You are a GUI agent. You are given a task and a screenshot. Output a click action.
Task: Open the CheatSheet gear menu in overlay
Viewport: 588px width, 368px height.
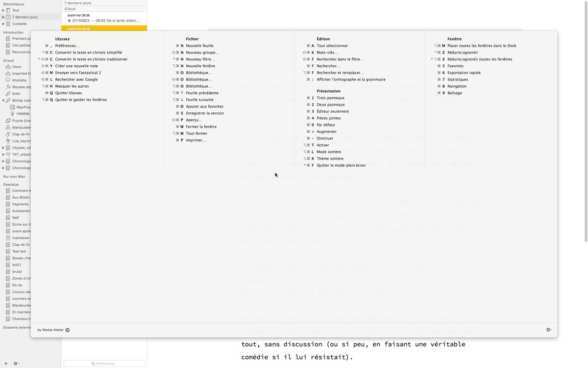pyautogui.click(x=549, y=330)
